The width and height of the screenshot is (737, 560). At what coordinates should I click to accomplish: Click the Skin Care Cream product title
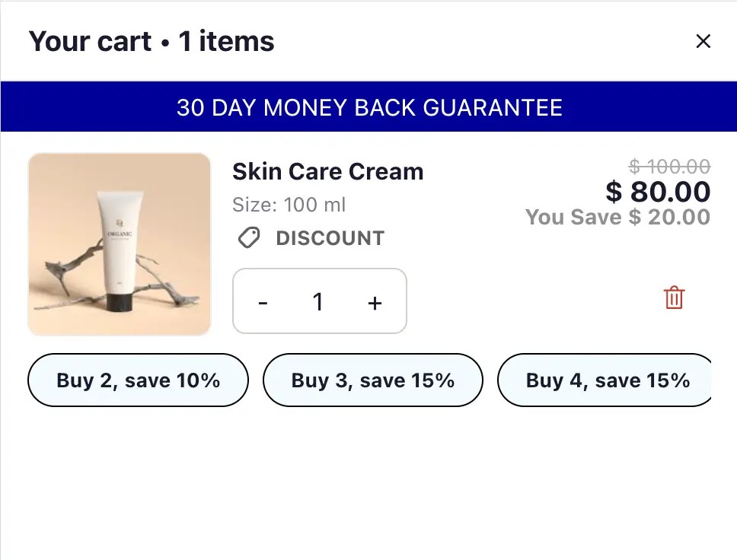click(x=327, y=171)
